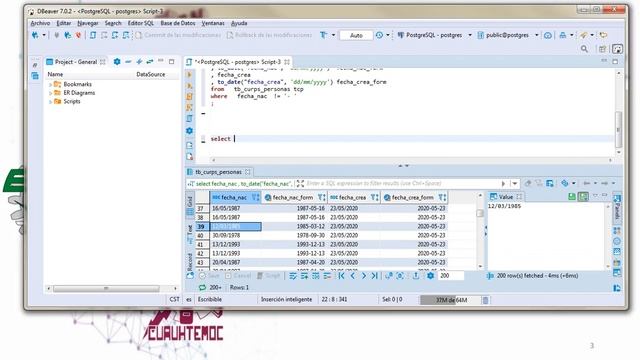Click the editor sidebar settings gear icon
This screenshot has width=640, height=360.
189,131
